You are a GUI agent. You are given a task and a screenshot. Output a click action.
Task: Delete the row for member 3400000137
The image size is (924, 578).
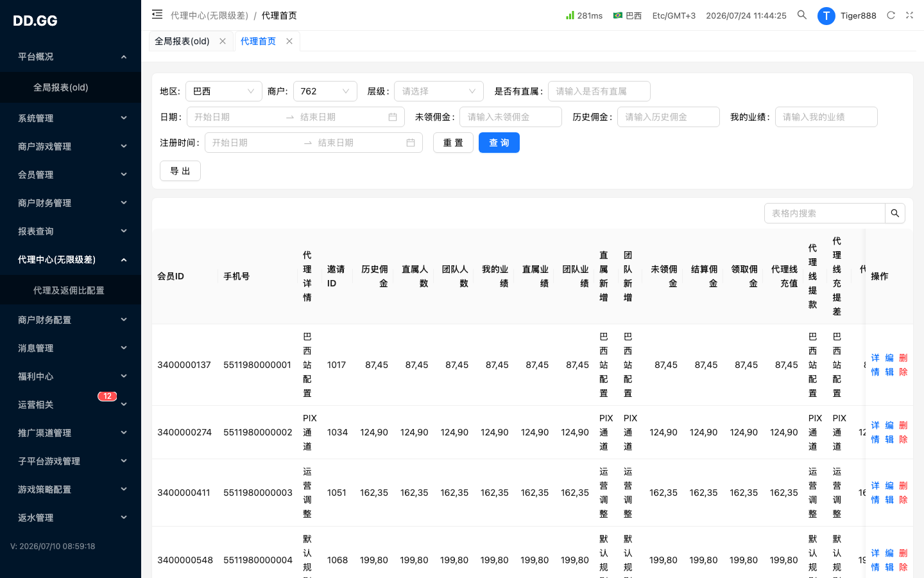(903, 365)
